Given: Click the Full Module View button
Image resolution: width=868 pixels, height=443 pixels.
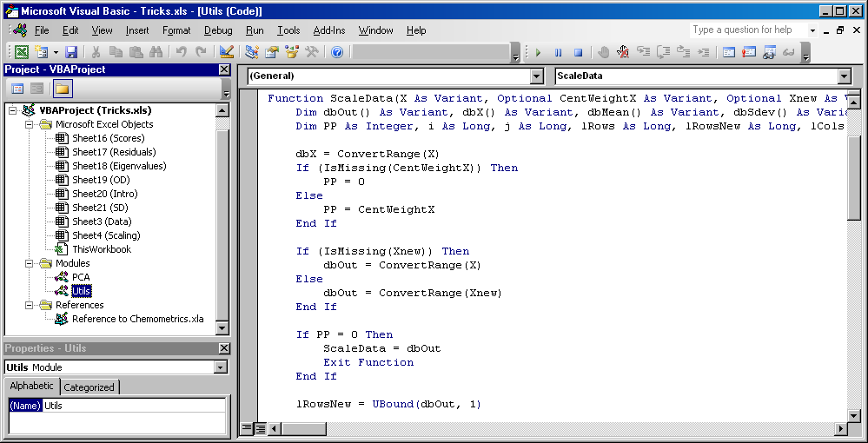Looking at the screenshot, I should click(x=260, y=428).
